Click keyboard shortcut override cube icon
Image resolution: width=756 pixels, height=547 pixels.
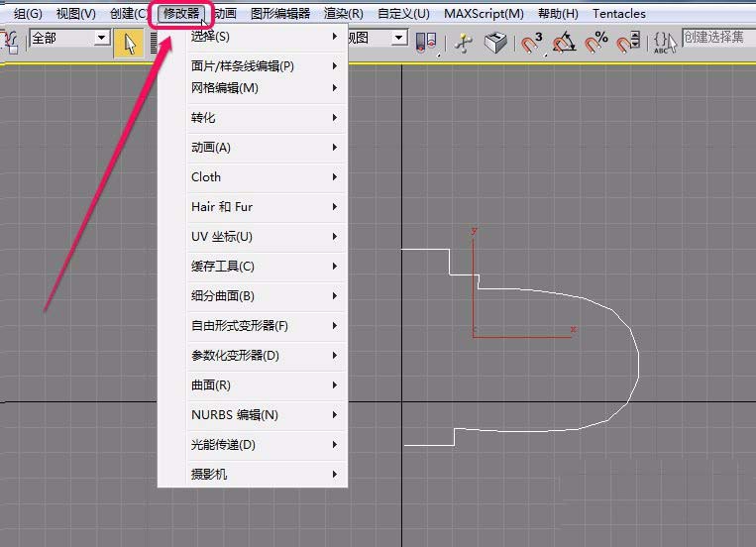(495, 43)
